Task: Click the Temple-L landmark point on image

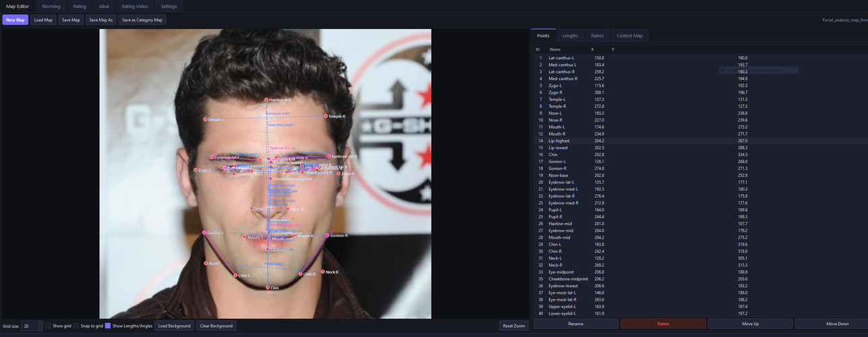Action: pos(205,119)
